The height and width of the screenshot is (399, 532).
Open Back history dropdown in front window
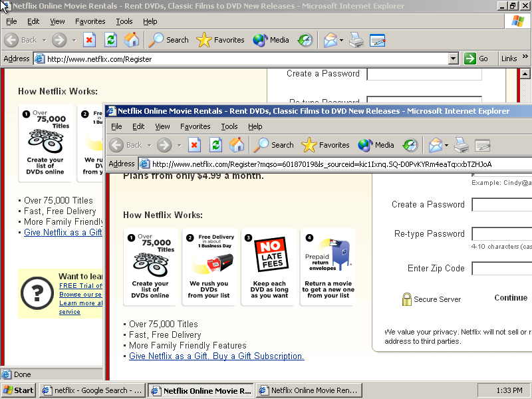149,145
